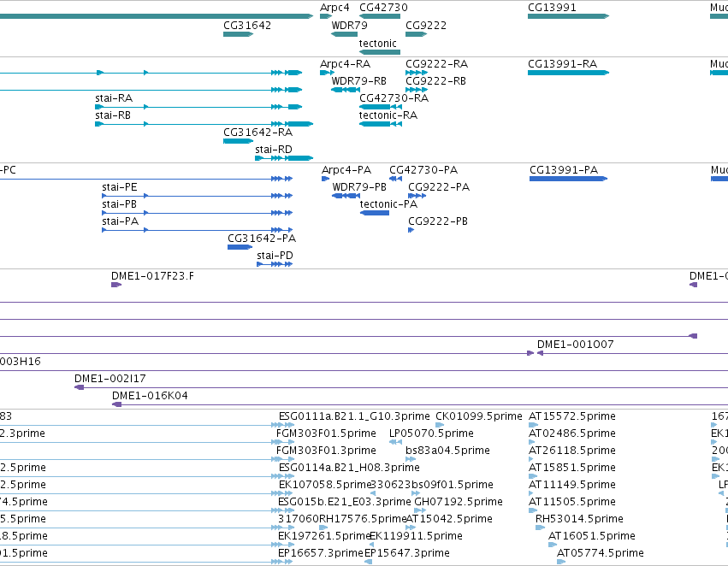Choose the tectonic gene label
728x566 pixels.
[x=377, y=43]
